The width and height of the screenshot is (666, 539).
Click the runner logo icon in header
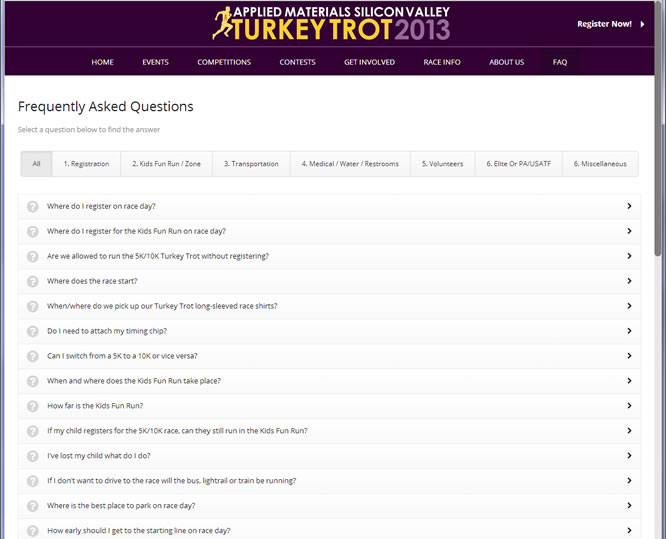[x=221, y=22]
